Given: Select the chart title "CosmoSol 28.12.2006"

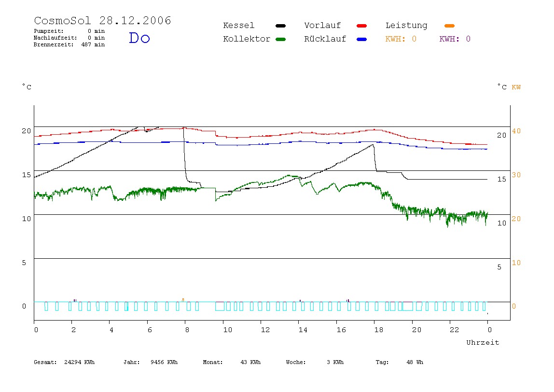Looking at the screenshot, I should point(102,20).
